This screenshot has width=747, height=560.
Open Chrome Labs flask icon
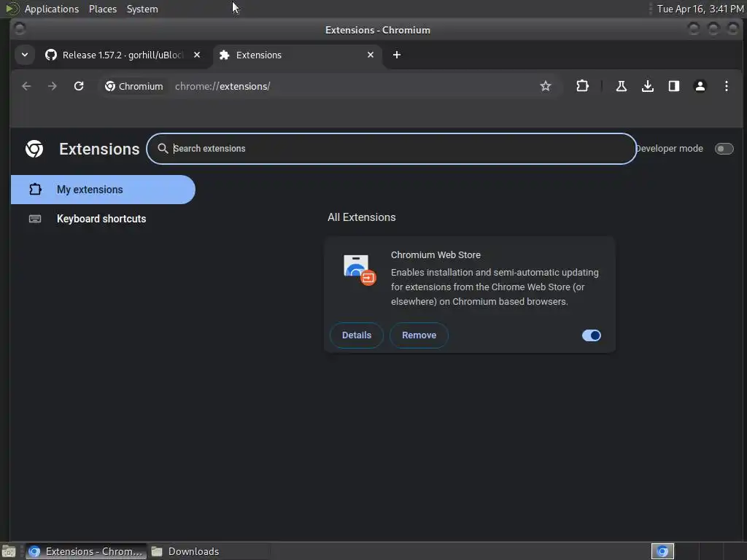(x=622, y=86)
